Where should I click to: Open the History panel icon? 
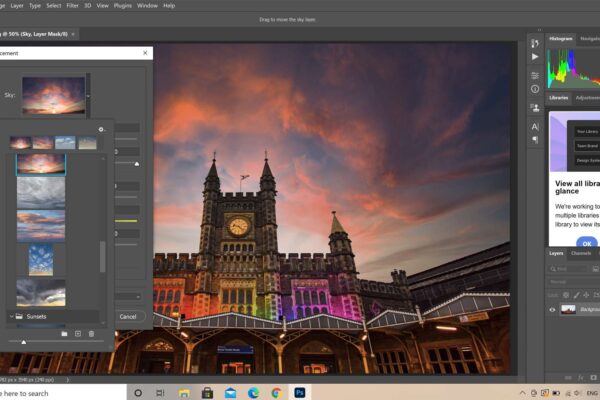tap(535, 43)
